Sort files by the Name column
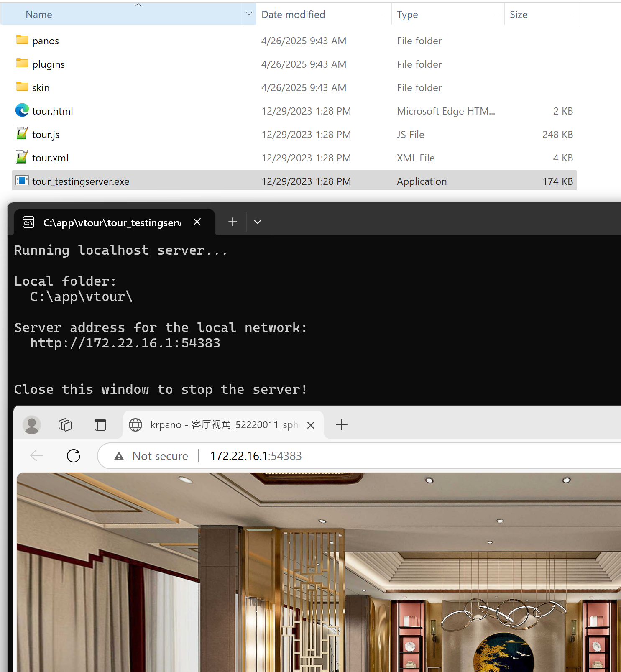Image resolution: width=621 pixels, height=672 pixels. (122, 14)
